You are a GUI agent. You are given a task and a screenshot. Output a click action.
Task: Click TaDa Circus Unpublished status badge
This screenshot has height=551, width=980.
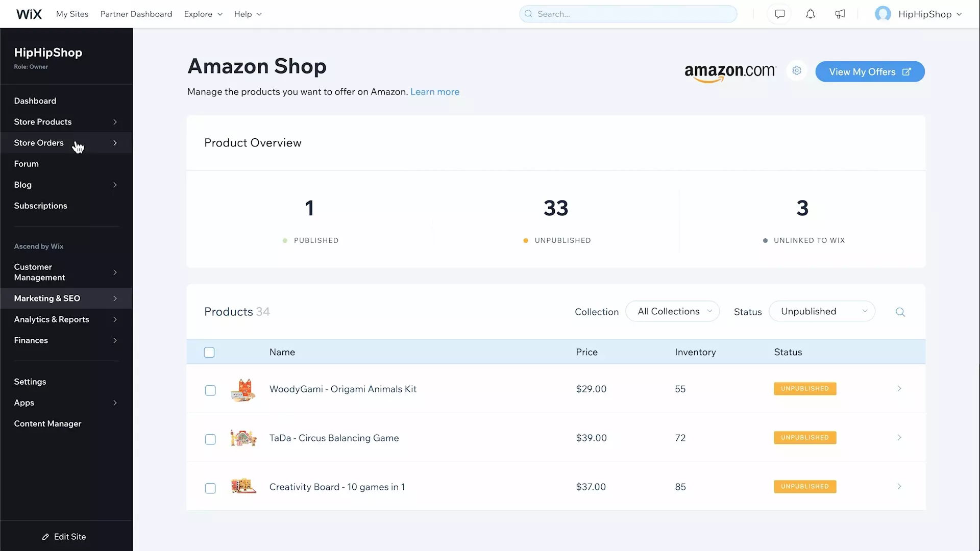805,438
